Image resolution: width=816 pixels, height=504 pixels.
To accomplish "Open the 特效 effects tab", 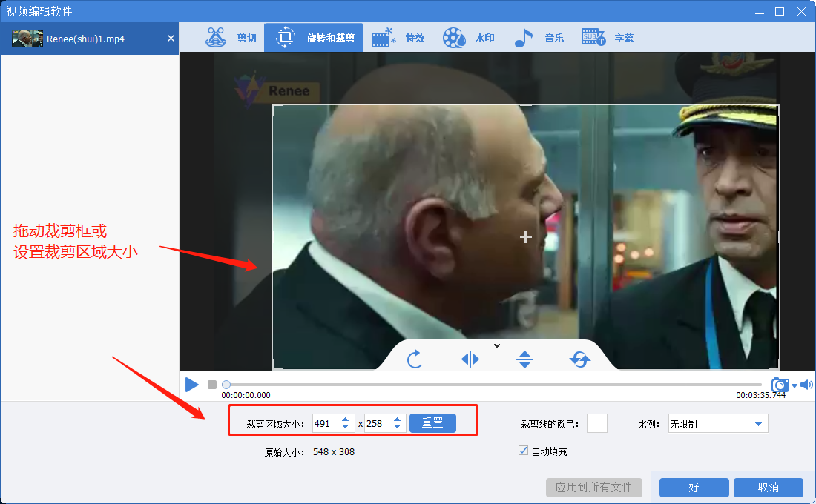I will click(398, 38).
